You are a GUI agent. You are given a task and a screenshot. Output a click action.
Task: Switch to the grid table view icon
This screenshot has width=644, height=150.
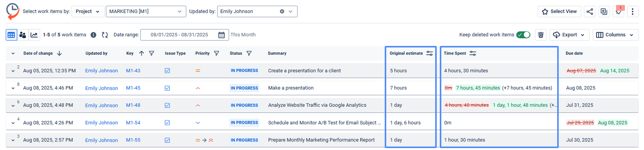tap(11, 35)
